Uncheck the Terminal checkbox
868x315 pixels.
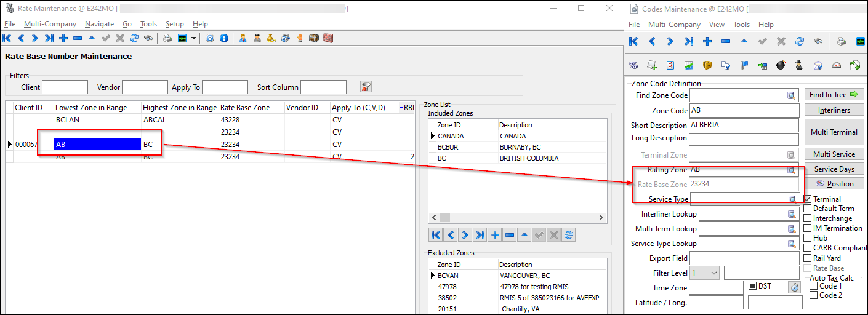coord(808,199)
